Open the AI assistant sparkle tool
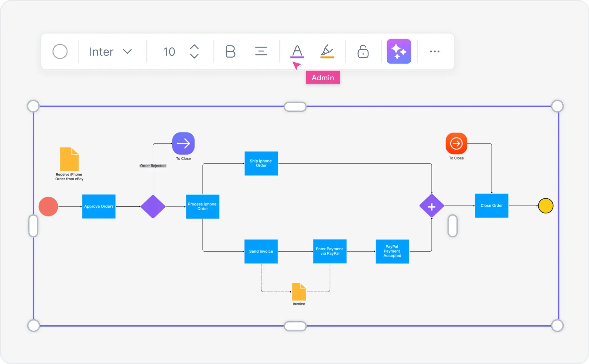This screenshot has width=589, height=364. pos(399,51)
